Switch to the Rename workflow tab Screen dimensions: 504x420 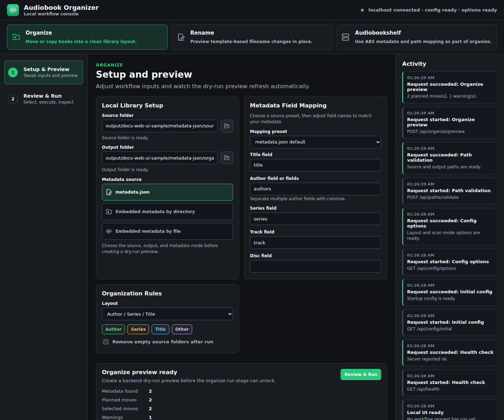tap(252, 37)
